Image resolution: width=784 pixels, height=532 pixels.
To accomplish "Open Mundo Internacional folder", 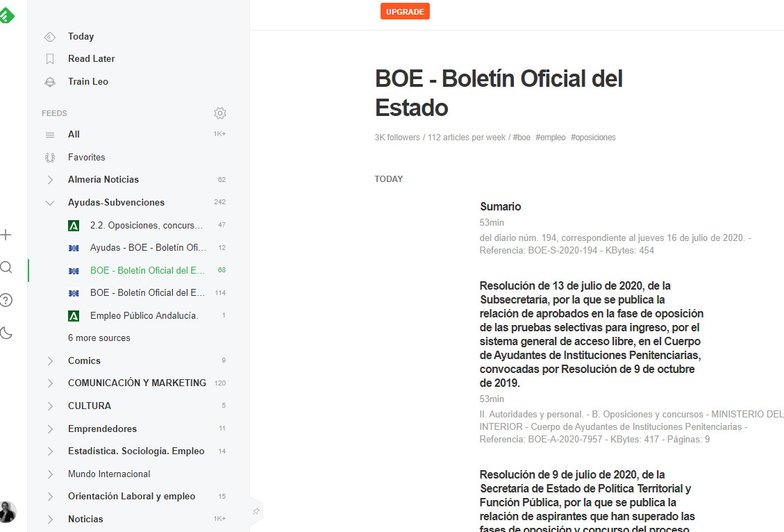I will coord(109,474).
